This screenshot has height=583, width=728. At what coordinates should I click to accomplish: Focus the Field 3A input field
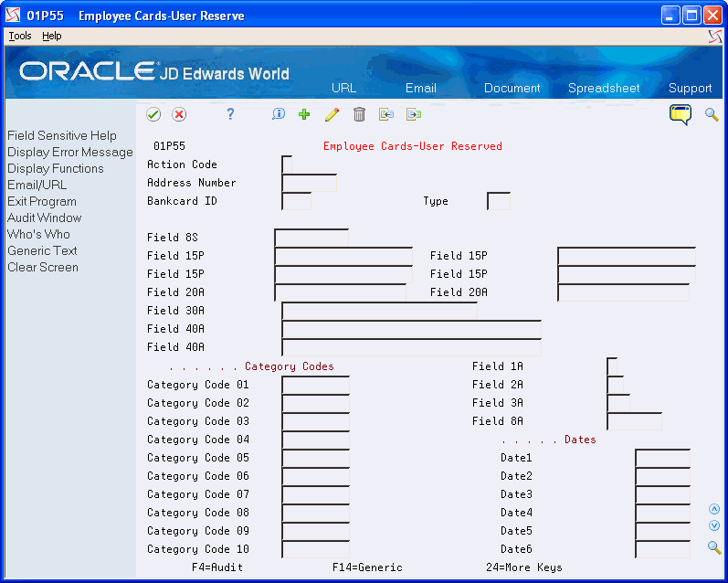click(618, 403)
